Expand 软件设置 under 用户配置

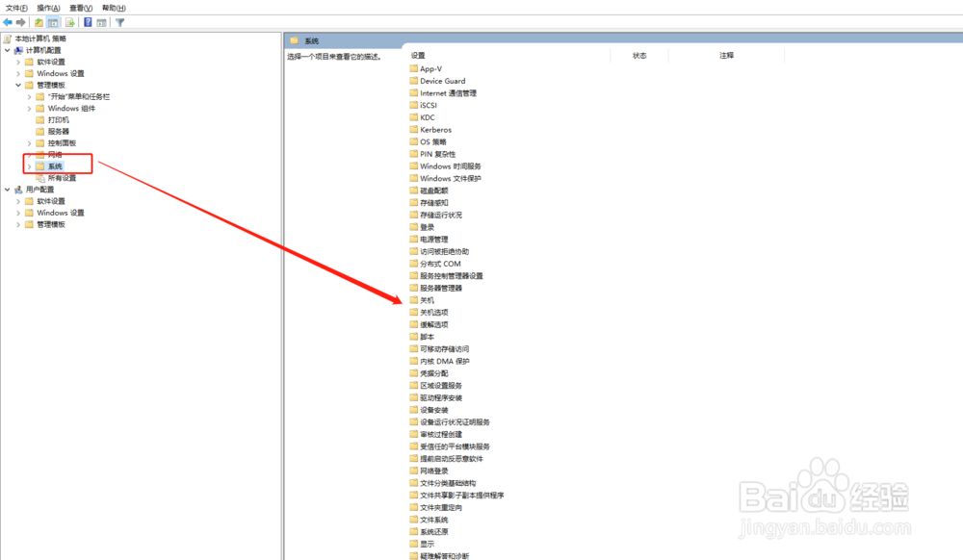point(18,201)
